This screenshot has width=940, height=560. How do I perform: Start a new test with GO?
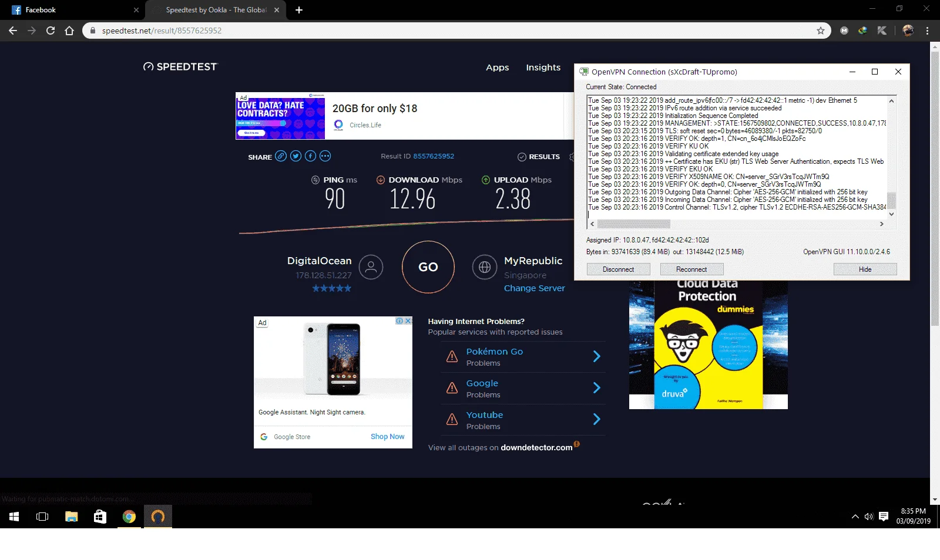(x=428, y=267)
